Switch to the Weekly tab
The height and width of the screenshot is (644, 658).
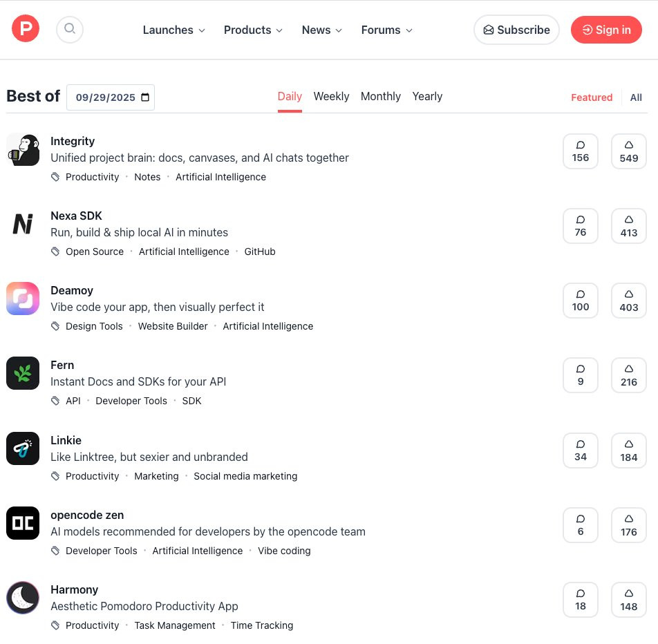pos(331,97)
